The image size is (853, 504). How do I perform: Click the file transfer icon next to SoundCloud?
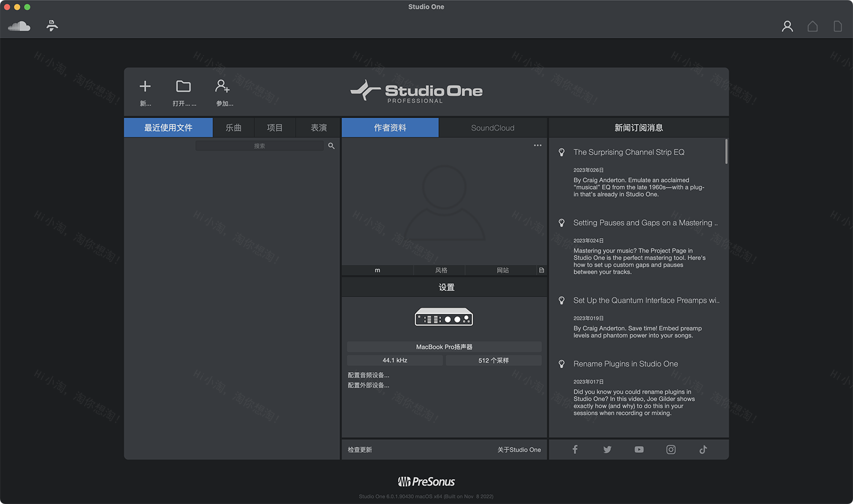pyautogui.click(x=52, y=26)
